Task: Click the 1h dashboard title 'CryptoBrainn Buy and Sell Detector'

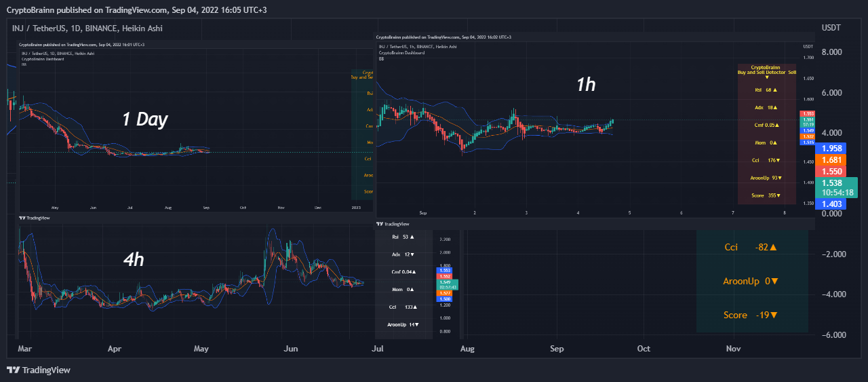Action: (x=766, y=70)
